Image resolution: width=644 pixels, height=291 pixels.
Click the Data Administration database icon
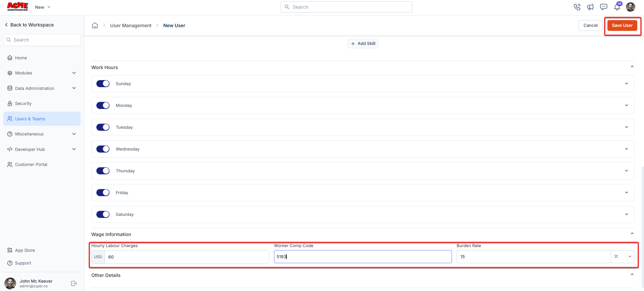[x=10, y=88]
